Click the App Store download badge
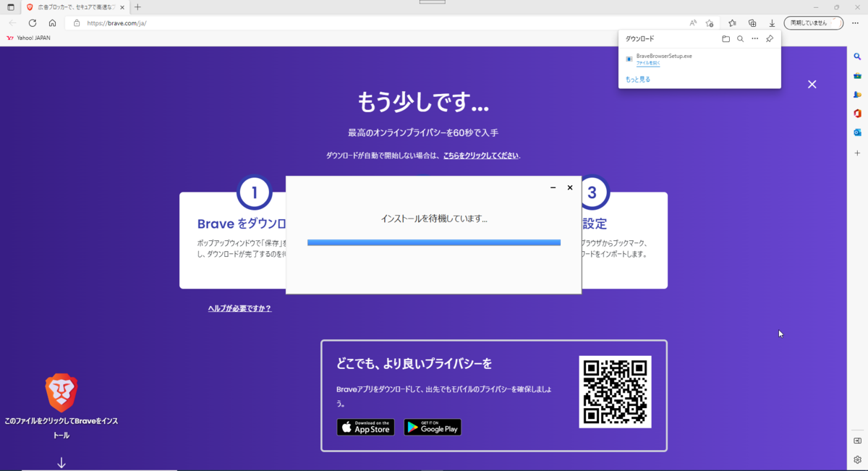Screen dimensions: 868x471 point(365,427)
